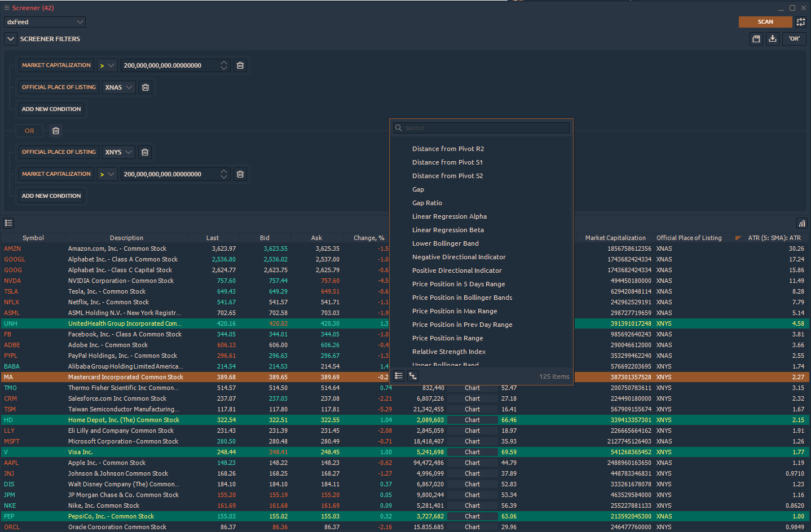
Task: Sort by the Market Capitalization column header
Action: (x=615, y=238)
